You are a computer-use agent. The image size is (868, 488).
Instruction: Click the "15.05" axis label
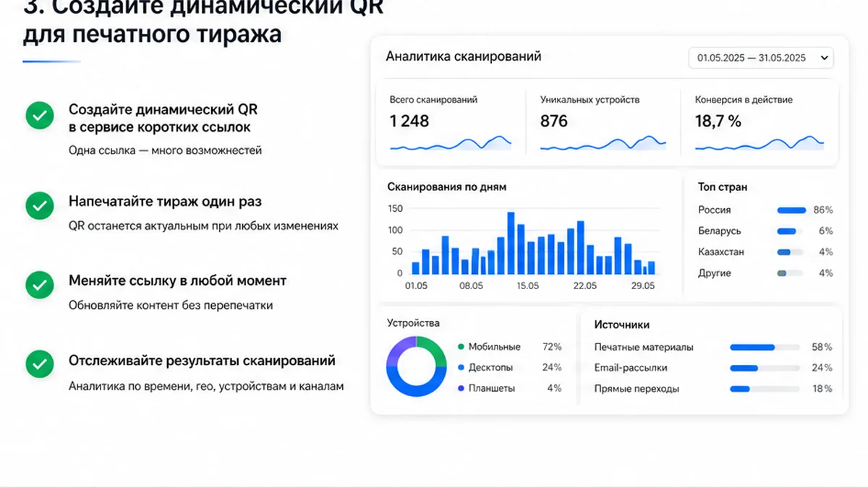[527, 286]
